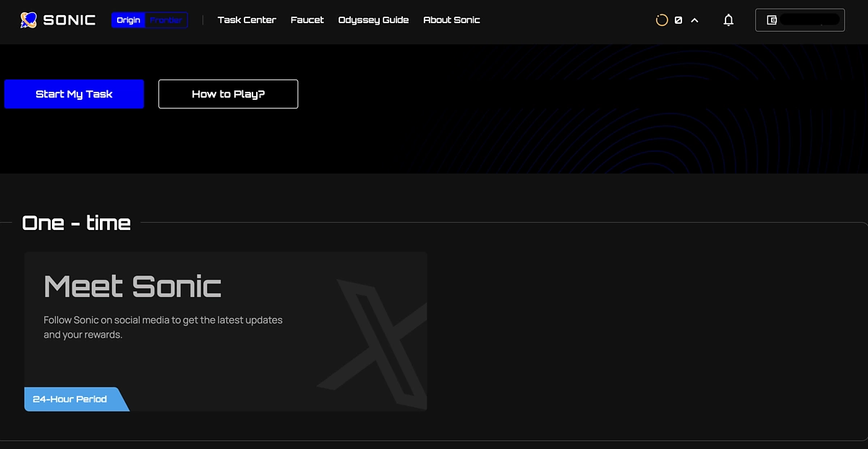The height and width of the screenshot is (449, 868).
Task: Switch network to Origin
Action: pos(129,20)
